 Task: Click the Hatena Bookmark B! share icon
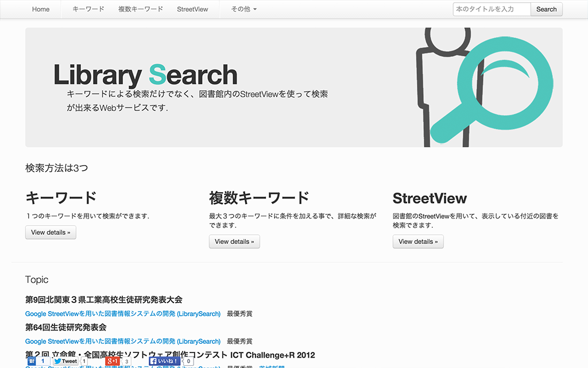(32, 361)
